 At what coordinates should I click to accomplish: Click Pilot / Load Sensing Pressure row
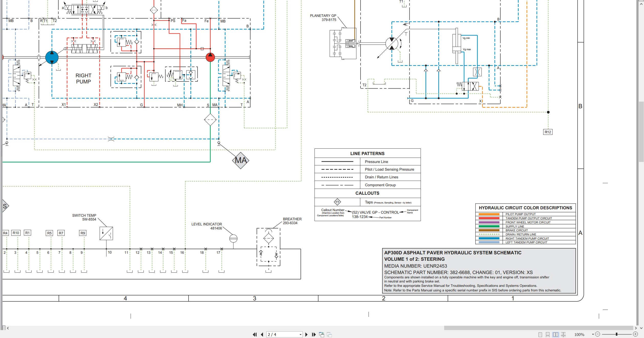(x=367, y=169)
